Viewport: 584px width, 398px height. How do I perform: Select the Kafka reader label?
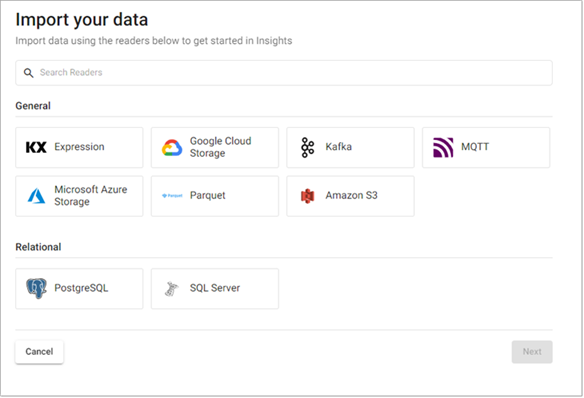[339, 147]
